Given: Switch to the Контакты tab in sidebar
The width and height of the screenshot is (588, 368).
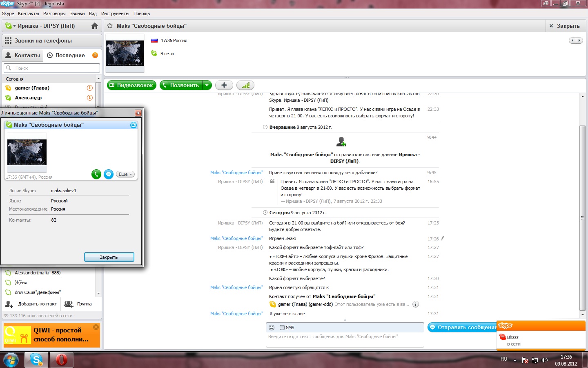Looking at the screenshot, I should [23, 55].
